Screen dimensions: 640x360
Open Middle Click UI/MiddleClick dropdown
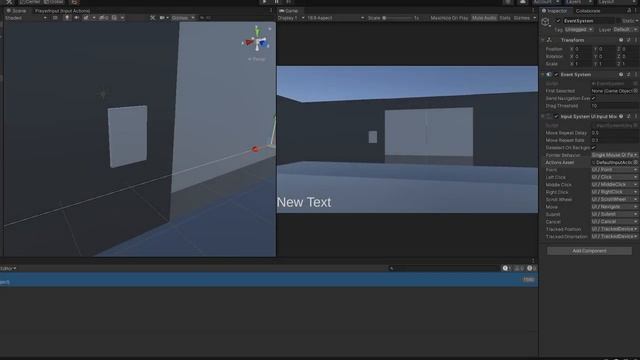615,184
